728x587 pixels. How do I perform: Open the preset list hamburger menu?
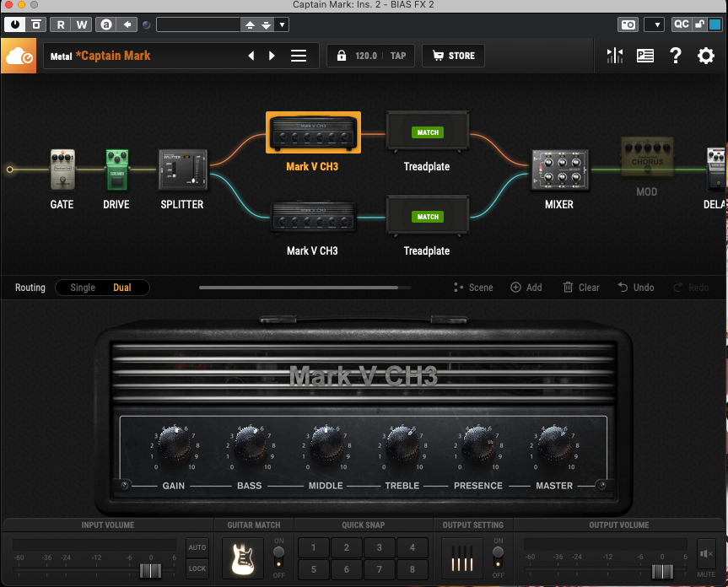click(299, 56)
